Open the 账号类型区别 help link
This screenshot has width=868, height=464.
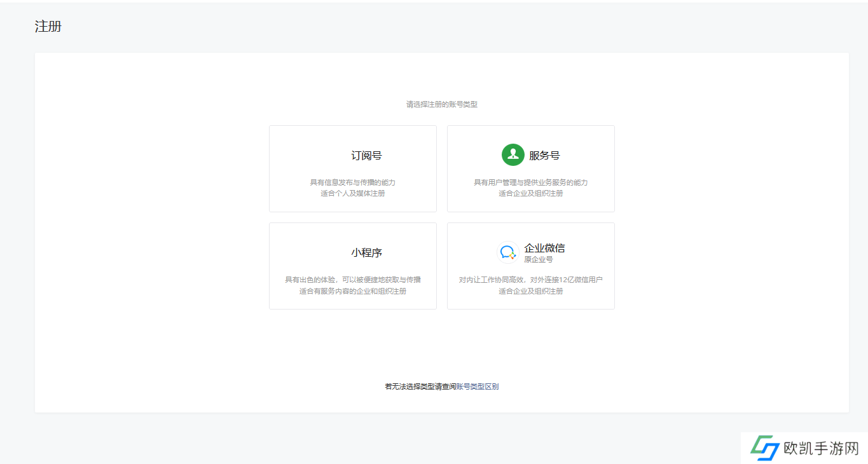click(478, 386)
